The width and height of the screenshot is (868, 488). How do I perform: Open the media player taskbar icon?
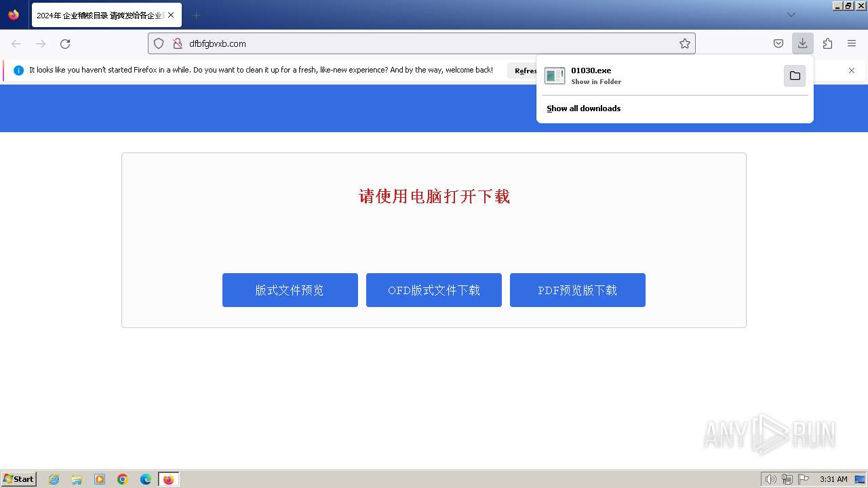pos(100,479)
